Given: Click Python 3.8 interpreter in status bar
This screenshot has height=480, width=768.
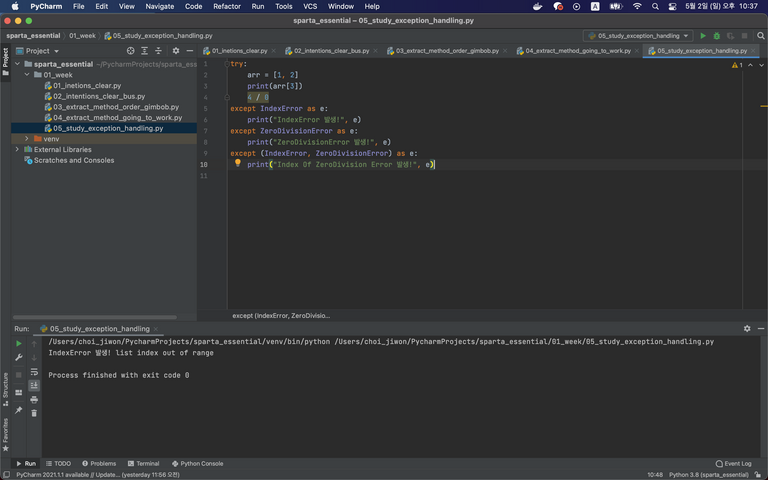Looking at the screenshot, I should click(x=708, y=475).
